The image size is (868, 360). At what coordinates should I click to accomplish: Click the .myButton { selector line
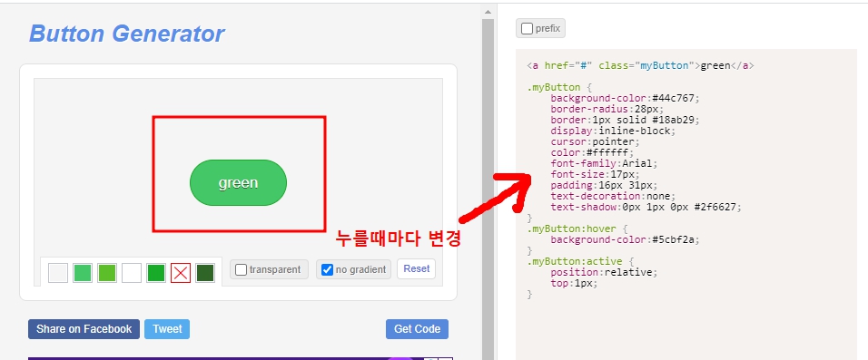[x=559, y=87]
